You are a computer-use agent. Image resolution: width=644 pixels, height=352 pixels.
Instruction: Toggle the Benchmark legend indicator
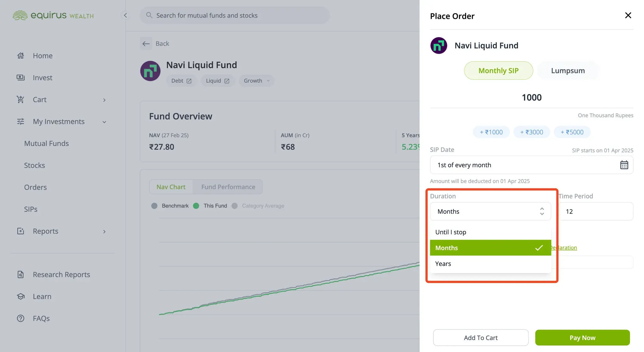154,206
